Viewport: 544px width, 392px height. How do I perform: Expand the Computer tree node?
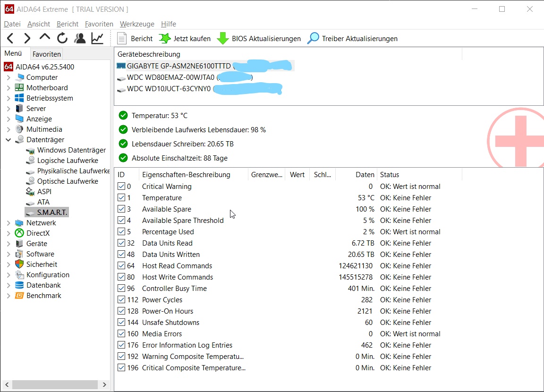[8, 77]
